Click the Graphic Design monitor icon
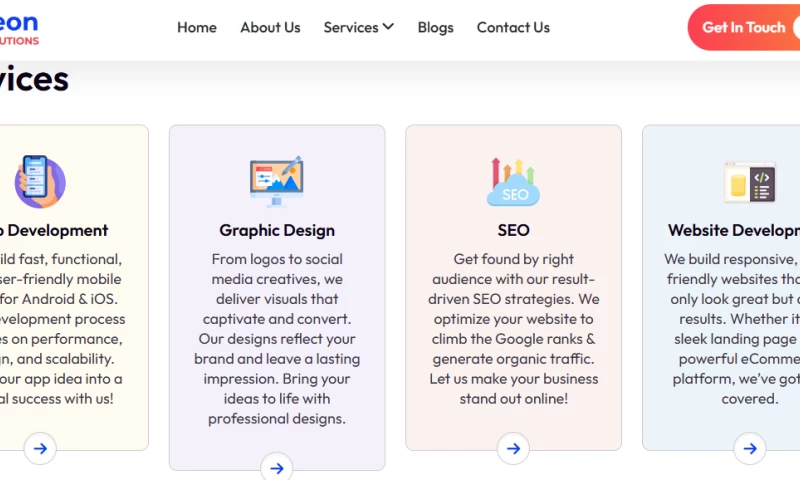Viewport: 800px width, 480px height. tap(276, 181)
